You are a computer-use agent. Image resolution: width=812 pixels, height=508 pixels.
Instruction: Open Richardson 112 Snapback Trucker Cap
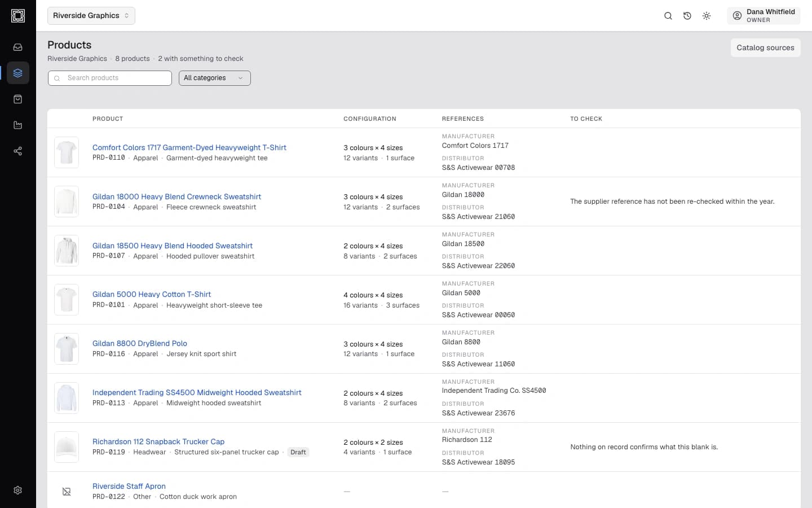click(158, 441)
